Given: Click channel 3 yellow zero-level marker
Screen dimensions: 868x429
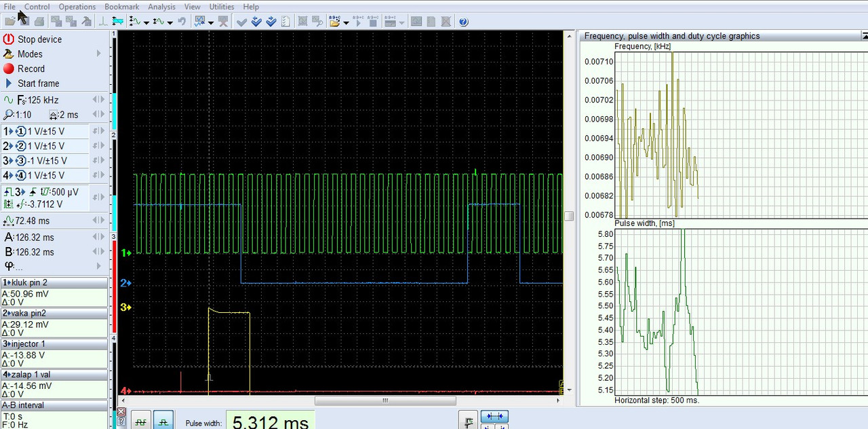Looking at the screenshot, I should [126, 307].
